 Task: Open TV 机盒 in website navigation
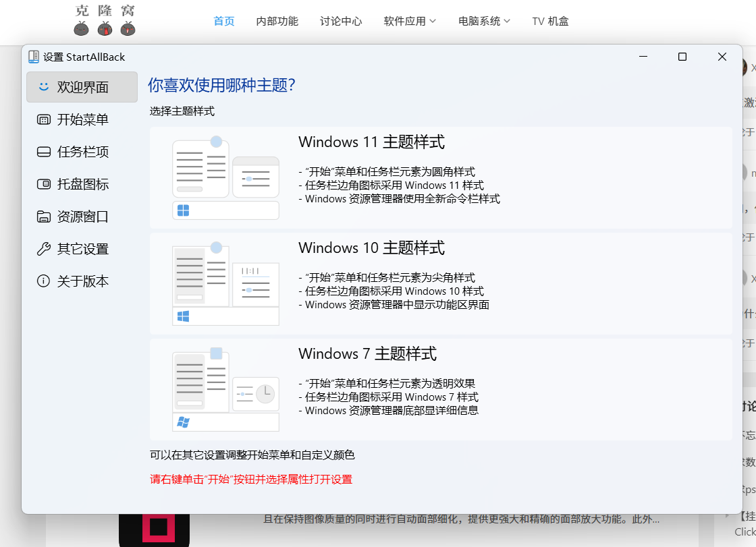[x=550, y=21]
